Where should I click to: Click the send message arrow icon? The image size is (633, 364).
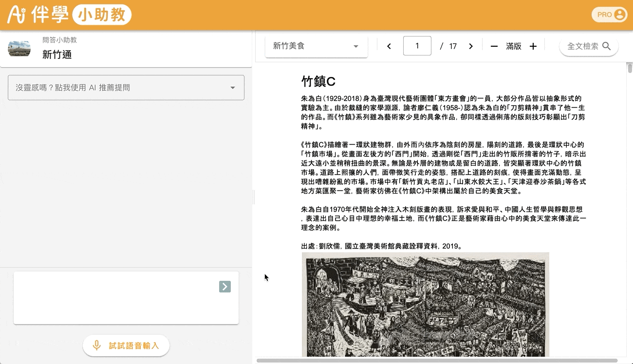(225, 287)
